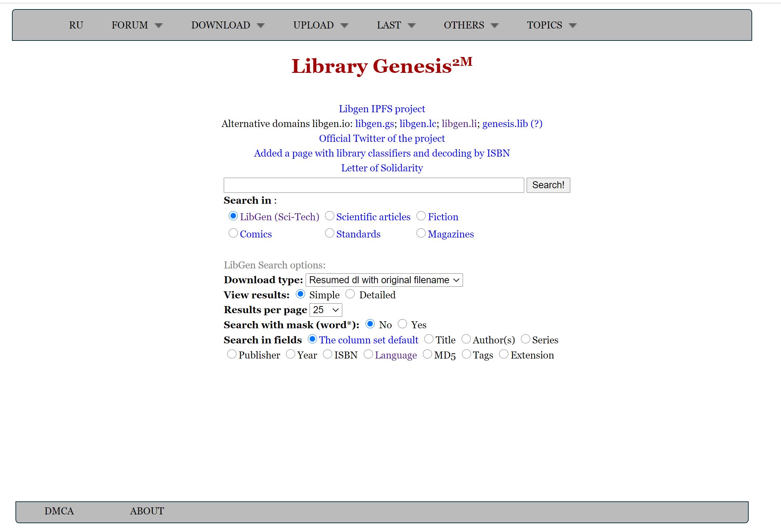This screenshot has height=532, width=781.
Task: Switch language via RU link
Action: click(x=76, y=25)
